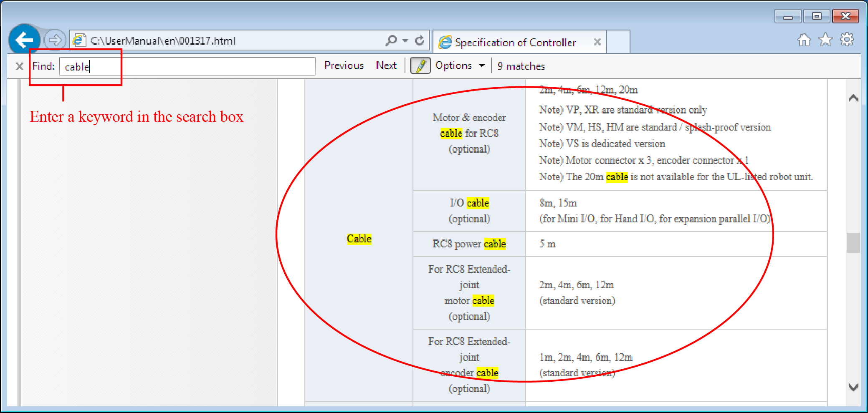The image size is (868, 413).
Task: Close the Find bar
Action: (19, 66)
